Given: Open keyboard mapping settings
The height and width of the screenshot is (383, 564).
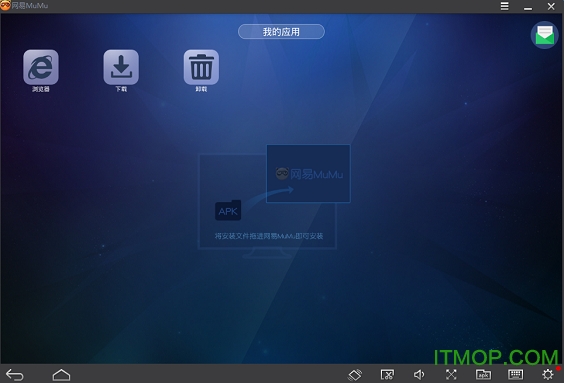Looking at the screenshot, I should [x=515, y=374].
